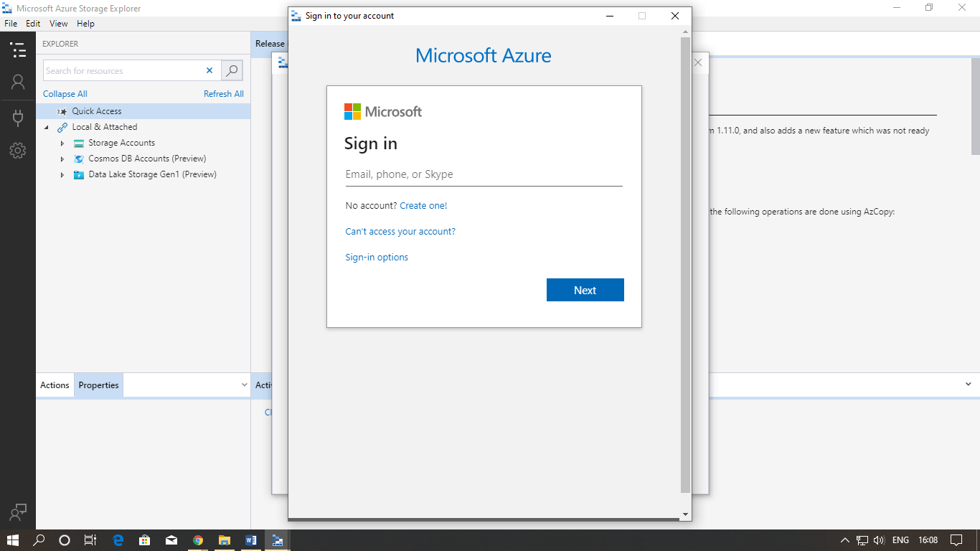Clear the resource search with the X icon
Screen dimensions: 980x551
click(x=209, y=70)
